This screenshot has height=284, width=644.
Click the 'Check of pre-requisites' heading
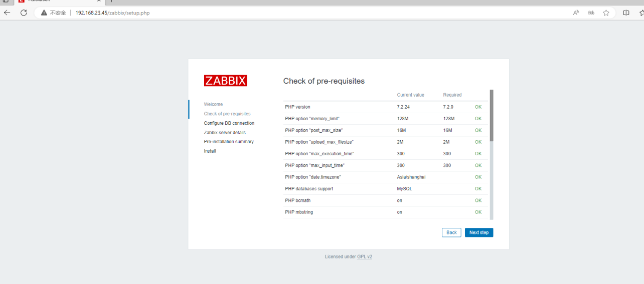click(324, 81)
